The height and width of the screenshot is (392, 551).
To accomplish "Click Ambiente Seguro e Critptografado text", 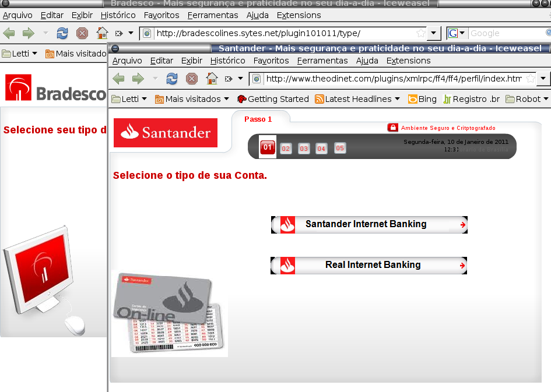I will [x=448, y=128].
